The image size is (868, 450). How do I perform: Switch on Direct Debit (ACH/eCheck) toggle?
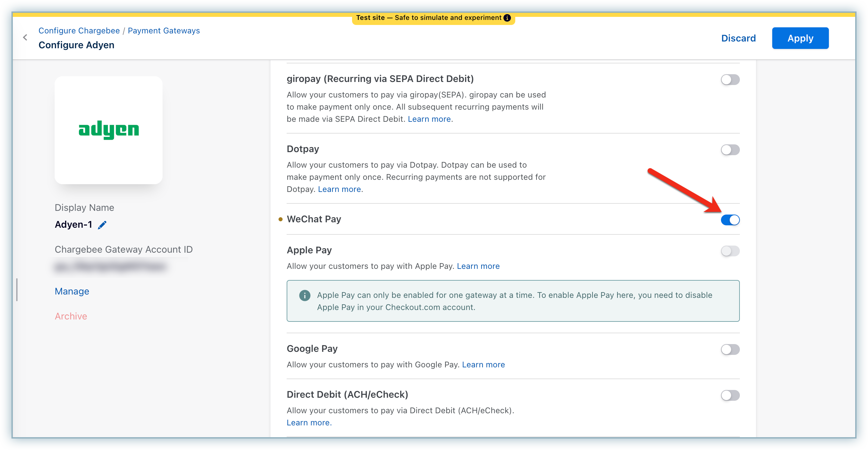click(730, 395)
